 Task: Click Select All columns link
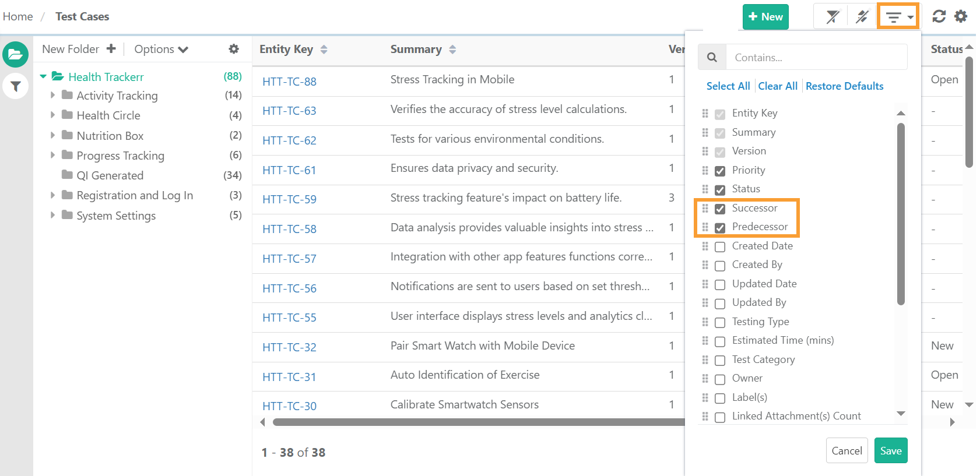point(728,86)
